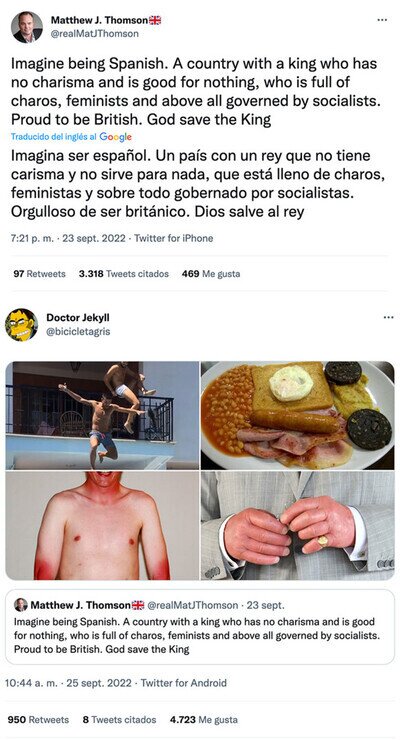
Task: Open Matthew J. Thomson's profile avatar
Action: (26, 27)
